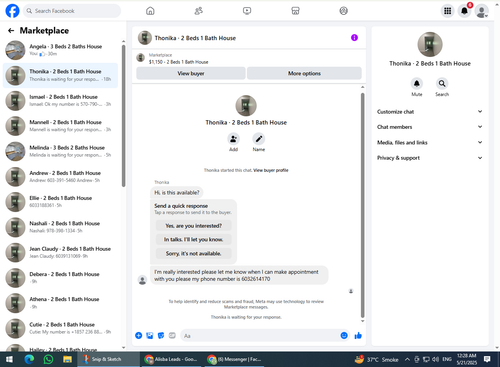Click the conversation list scrollbar
The width and height of the screenshot is (500, 367).
(x=124, y=115)
